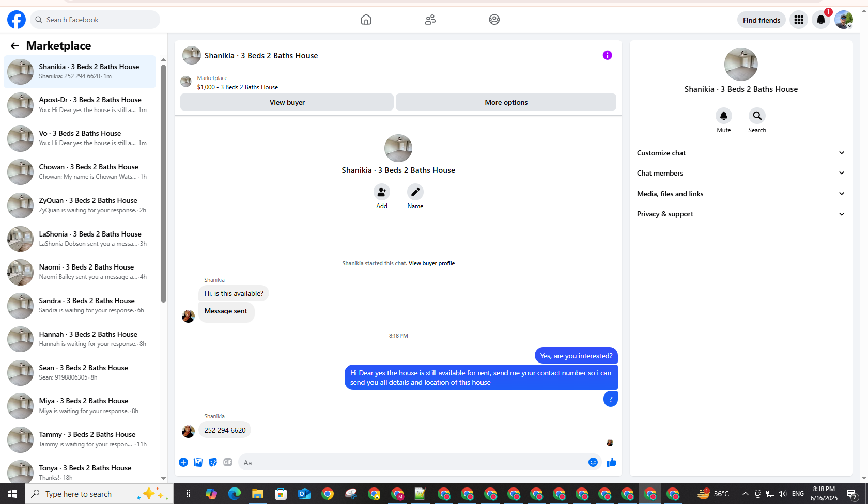Open Sean conversation in list
This screenshot has width=868, height=504.
80,373
